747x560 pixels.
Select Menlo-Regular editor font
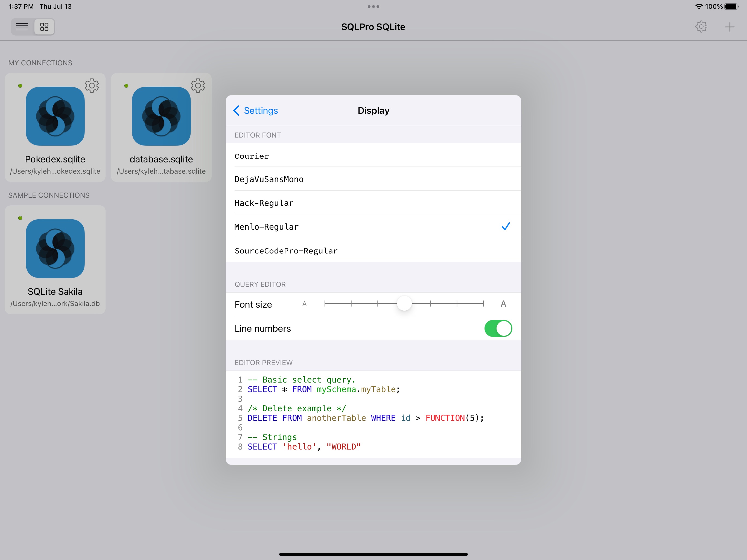(x=373, y=226)
